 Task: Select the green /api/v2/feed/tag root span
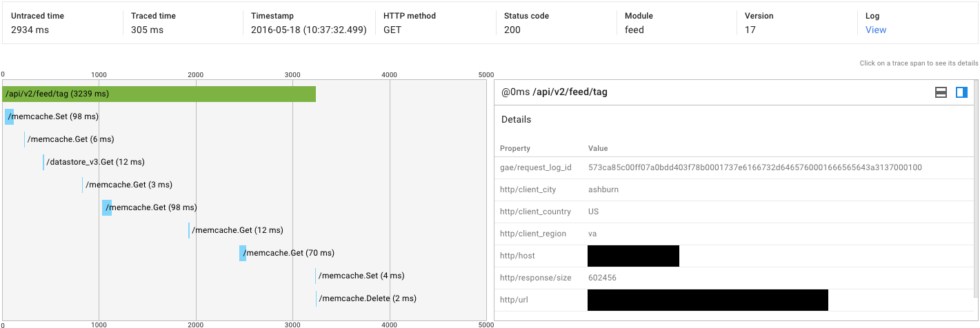point(159,94)
